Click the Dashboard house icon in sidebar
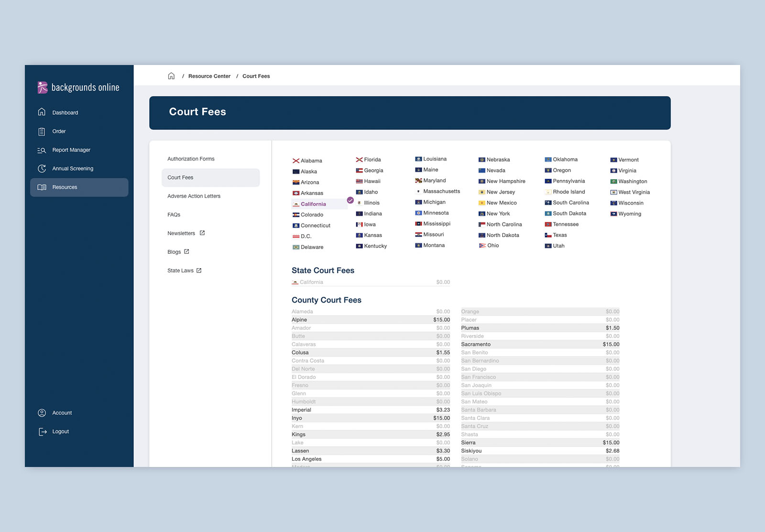 tap(42, 112)
